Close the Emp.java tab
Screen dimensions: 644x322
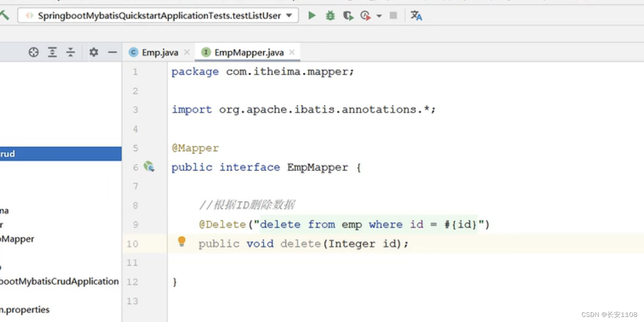[186, 53]
